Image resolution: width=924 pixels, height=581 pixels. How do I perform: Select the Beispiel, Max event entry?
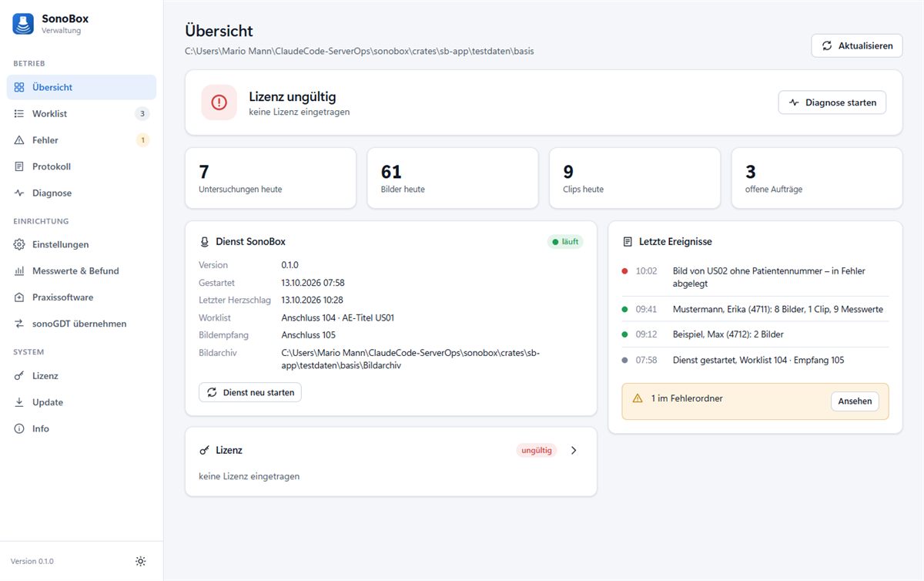click(x=755, y=334)
